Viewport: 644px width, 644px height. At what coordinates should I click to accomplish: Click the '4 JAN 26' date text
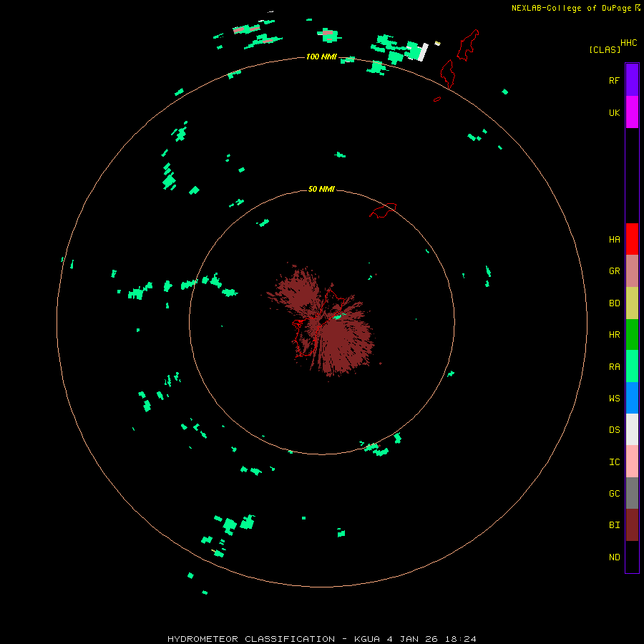[413, 639]
